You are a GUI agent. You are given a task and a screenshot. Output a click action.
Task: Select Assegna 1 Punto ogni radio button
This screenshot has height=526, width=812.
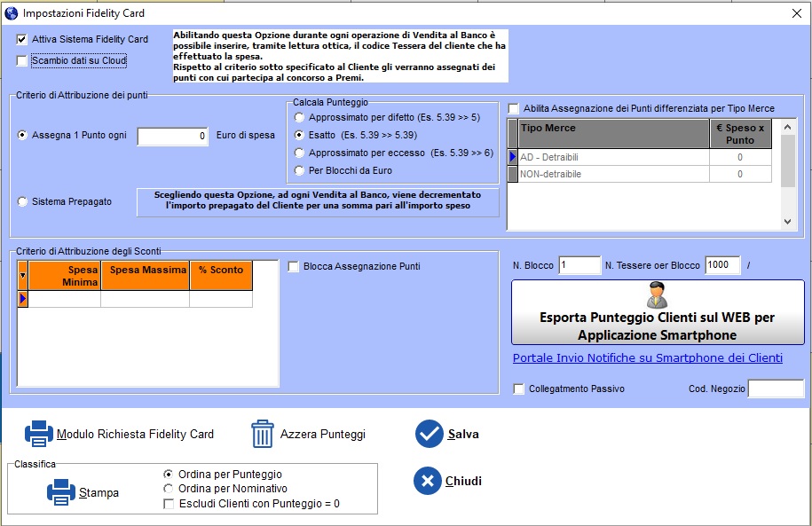tap(22, 135)
